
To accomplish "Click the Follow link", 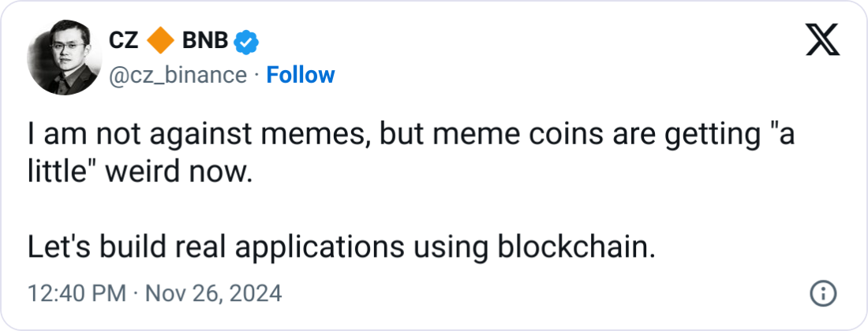I will point(301,75).
